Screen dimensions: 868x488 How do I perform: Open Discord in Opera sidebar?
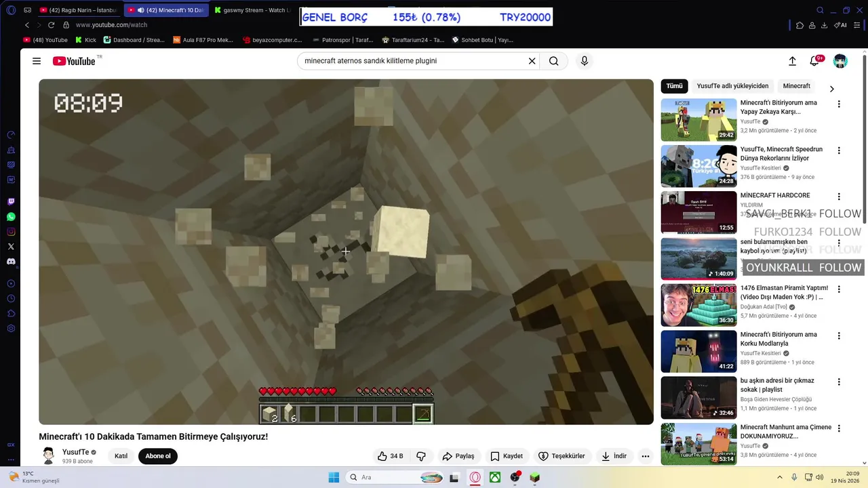pos(11,262)
